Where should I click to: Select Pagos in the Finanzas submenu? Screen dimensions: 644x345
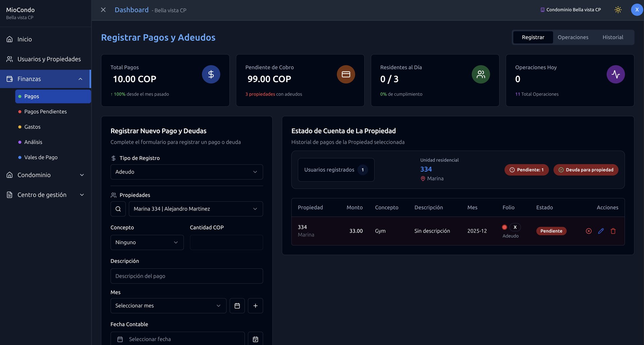53,96
